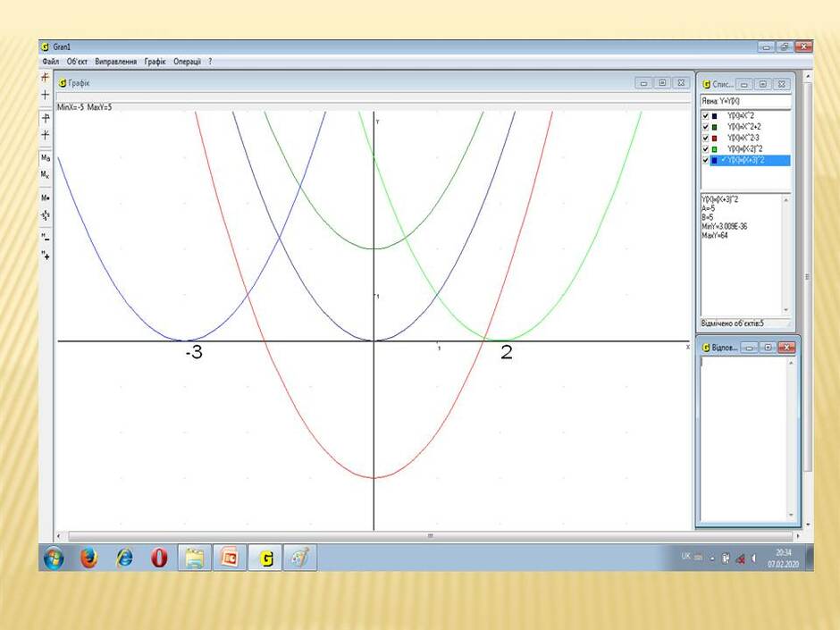Select the Y(X)=X^2+2 list row
The image size is (840, 630).
744,127
